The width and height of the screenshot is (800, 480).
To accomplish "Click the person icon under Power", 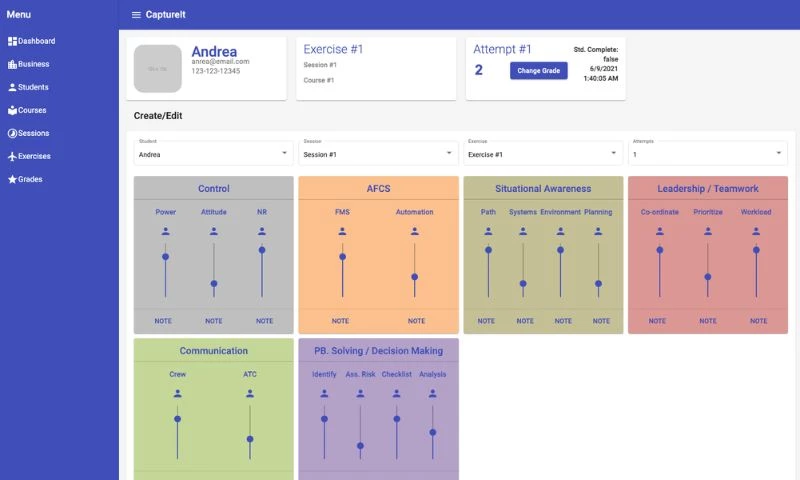I will point(165,231).
